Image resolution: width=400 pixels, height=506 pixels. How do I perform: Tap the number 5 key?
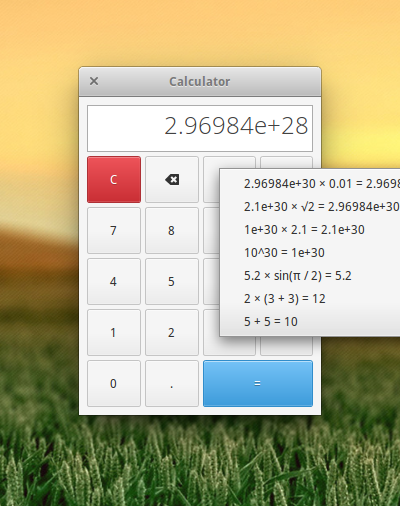[x=172, y=281]
